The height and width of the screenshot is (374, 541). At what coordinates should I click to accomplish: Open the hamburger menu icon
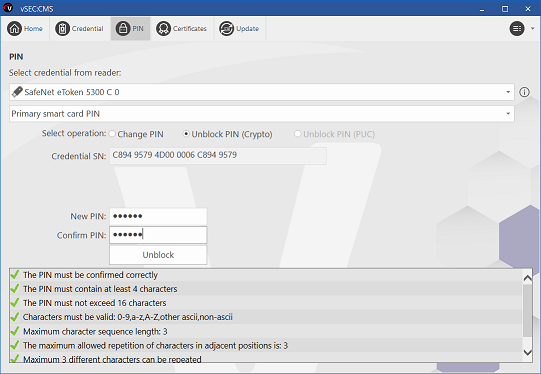tap(517, 29)
